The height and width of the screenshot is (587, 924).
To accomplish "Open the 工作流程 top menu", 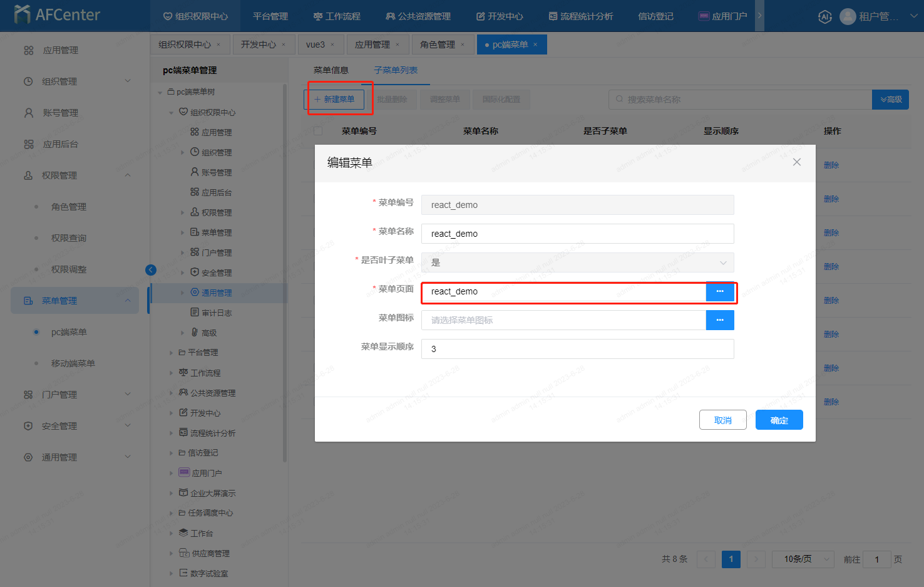I will click(337, 16).
